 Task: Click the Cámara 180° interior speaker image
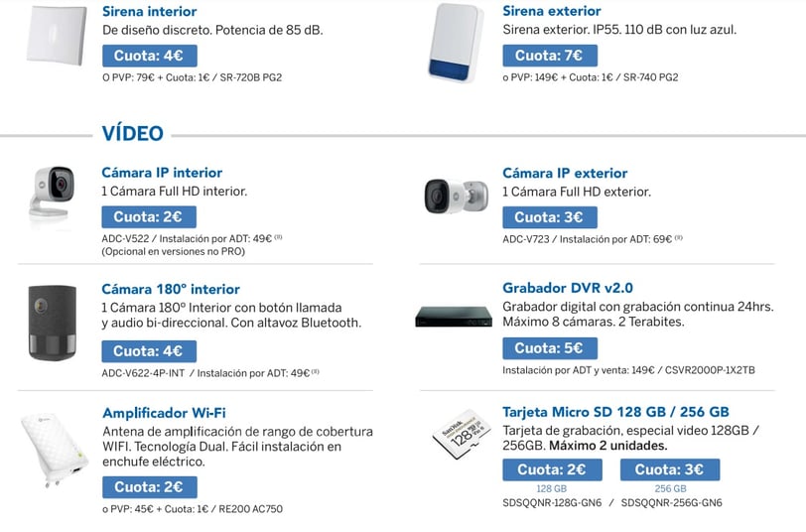point(53,323)
